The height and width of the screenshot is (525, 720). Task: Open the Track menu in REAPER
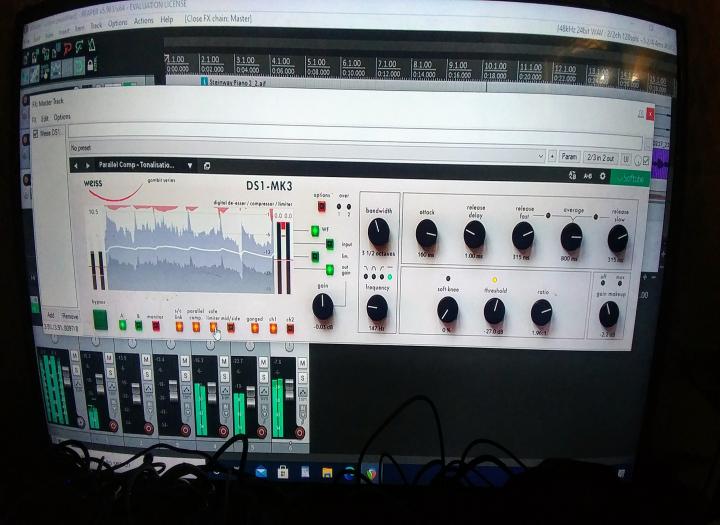pyautogui.click(x=96, y=26)
